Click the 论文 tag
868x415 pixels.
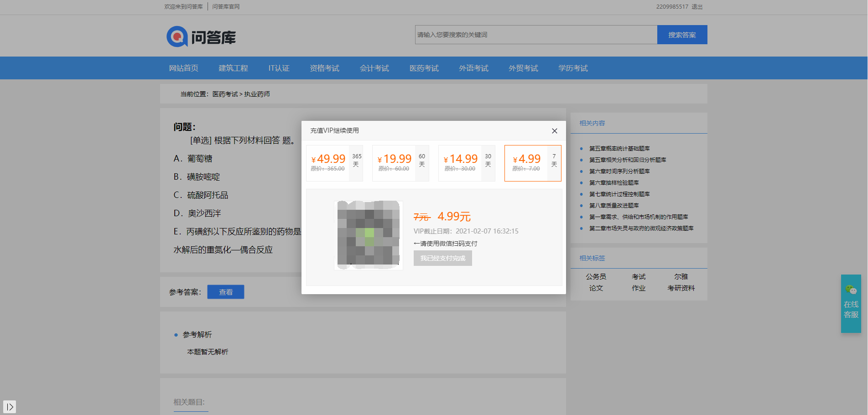[596, 288]
